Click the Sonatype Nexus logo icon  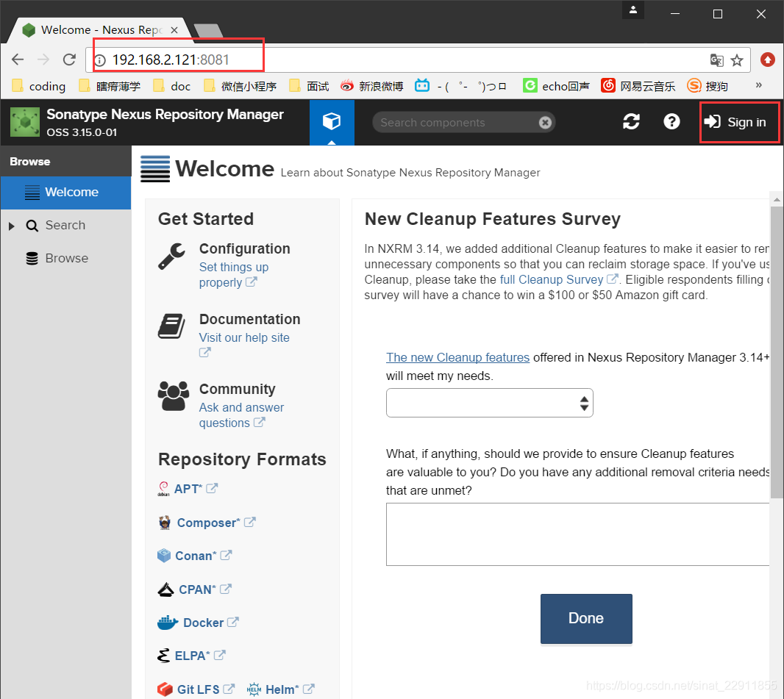(x=25, y=122)
